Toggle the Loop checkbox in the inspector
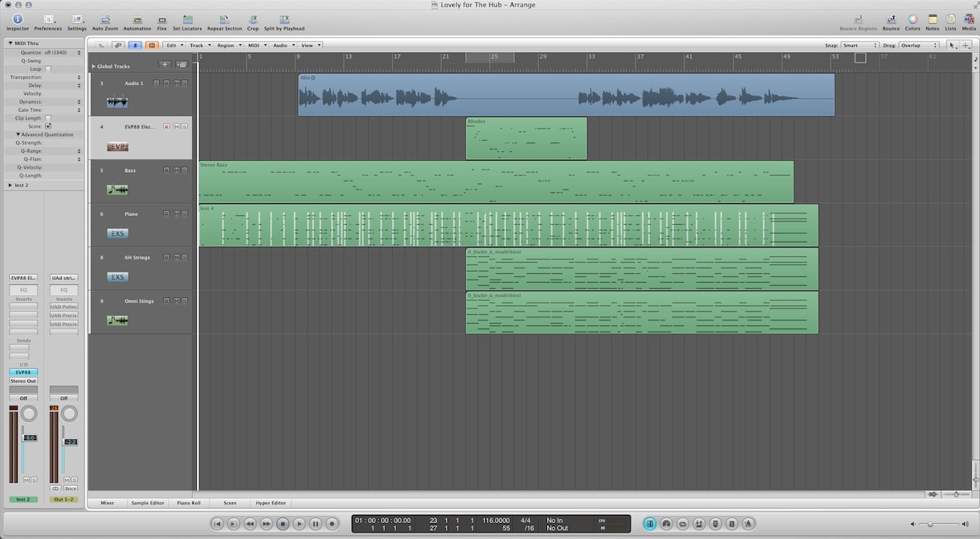This screenshot has height=539, width=980. (48, 69)
